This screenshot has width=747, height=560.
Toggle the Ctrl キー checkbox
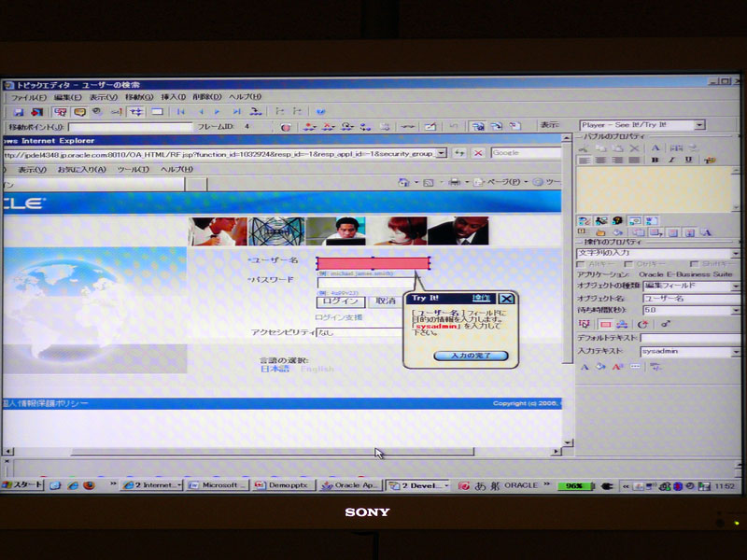coord(628,264)
